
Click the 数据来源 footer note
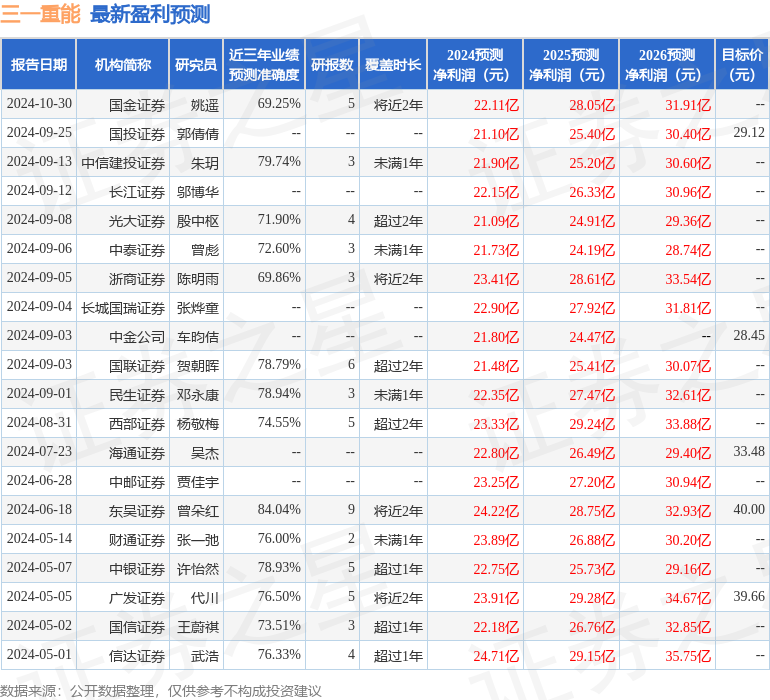[x=161, y=691]
